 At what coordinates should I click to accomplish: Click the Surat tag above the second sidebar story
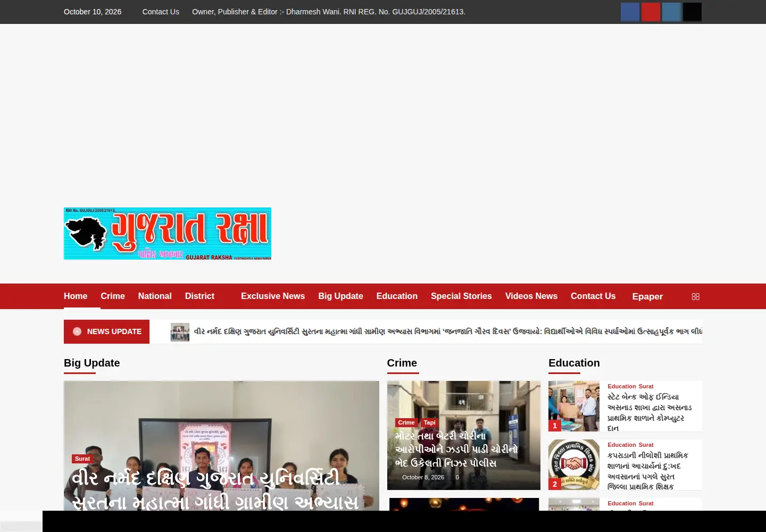pos(646,445)
